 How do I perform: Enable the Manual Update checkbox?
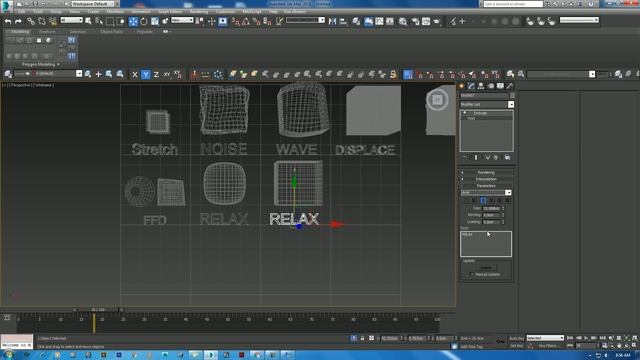click(x=472, y=274)
